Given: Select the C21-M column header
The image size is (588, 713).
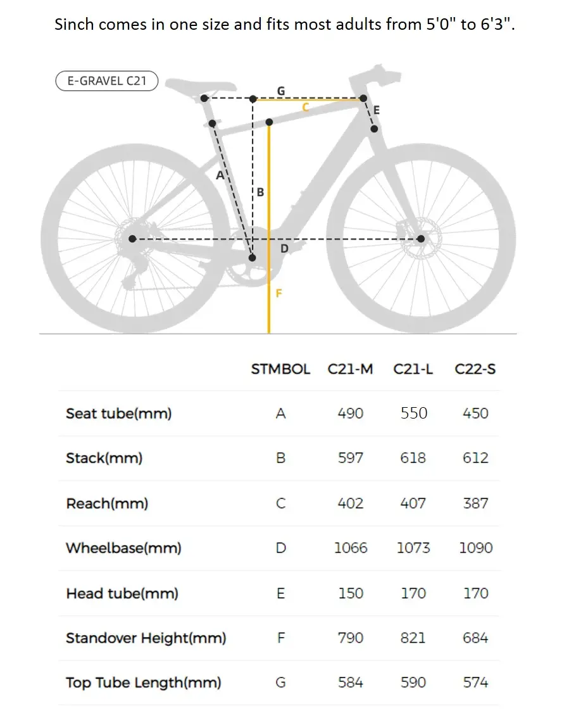Looking at the screenshot, I should point(350,369).
